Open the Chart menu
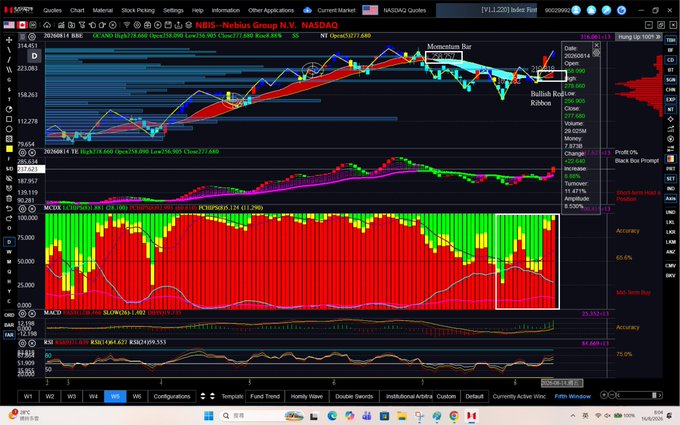The width and height of the screenshot is (680, 425). (x=77, y=10)
